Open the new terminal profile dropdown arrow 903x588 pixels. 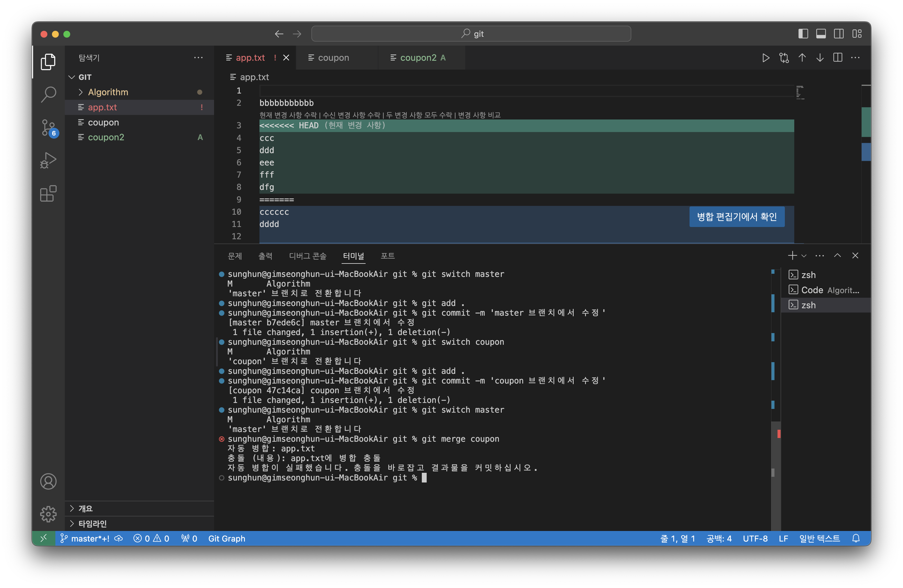pos(804,256)
